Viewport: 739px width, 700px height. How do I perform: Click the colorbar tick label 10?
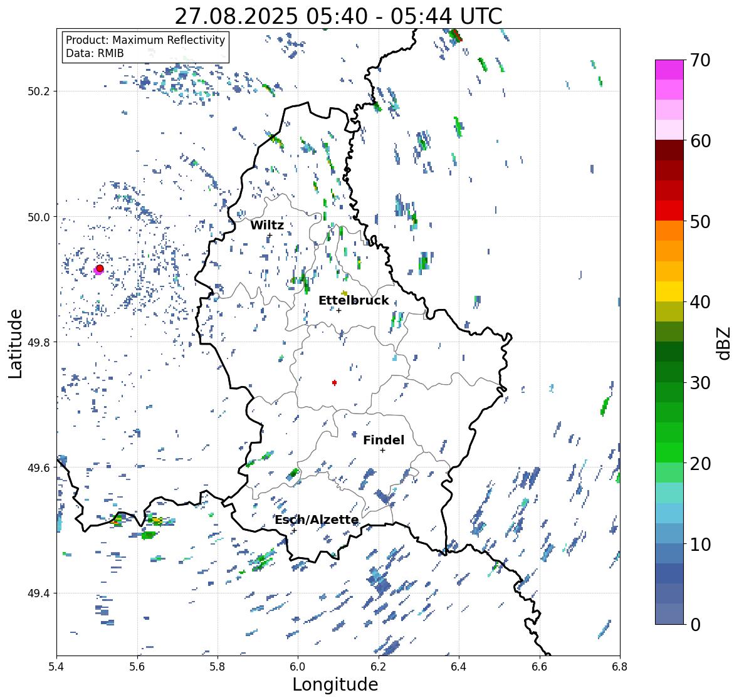click(x=700, y=544)
